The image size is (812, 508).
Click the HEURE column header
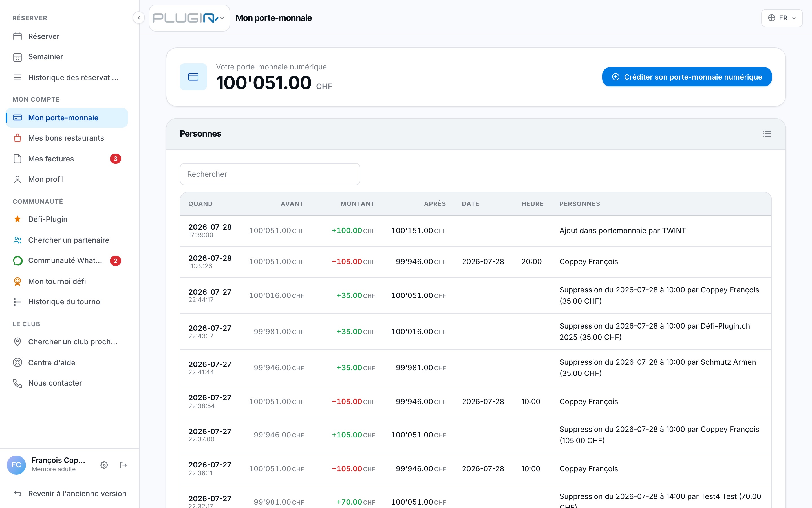pyautogui.click(x=532, y=204)
